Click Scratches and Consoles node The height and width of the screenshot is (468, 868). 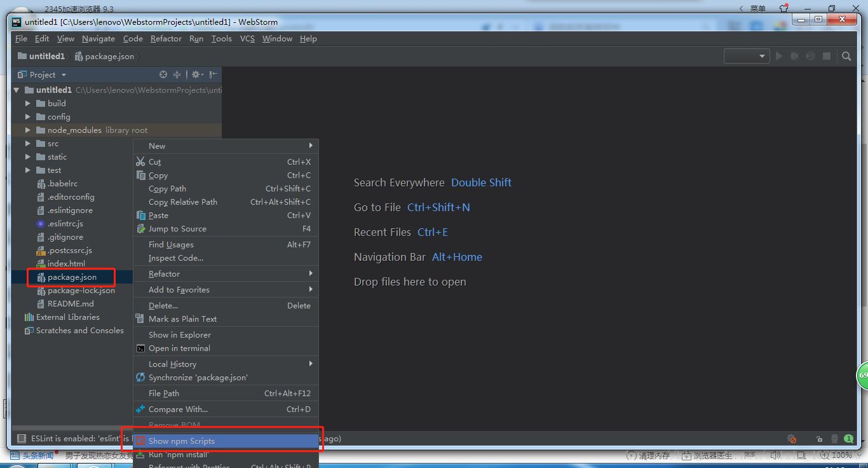[x=79, y=331]
